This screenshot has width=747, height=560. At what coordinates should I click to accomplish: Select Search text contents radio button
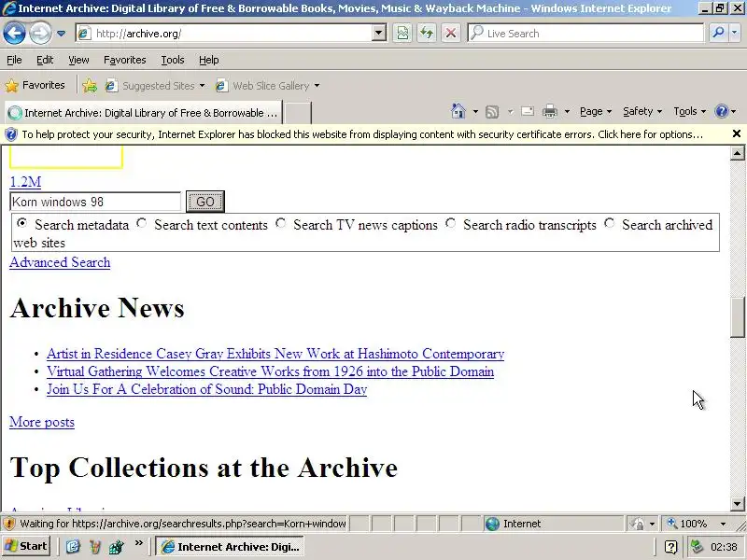[141, 223]
